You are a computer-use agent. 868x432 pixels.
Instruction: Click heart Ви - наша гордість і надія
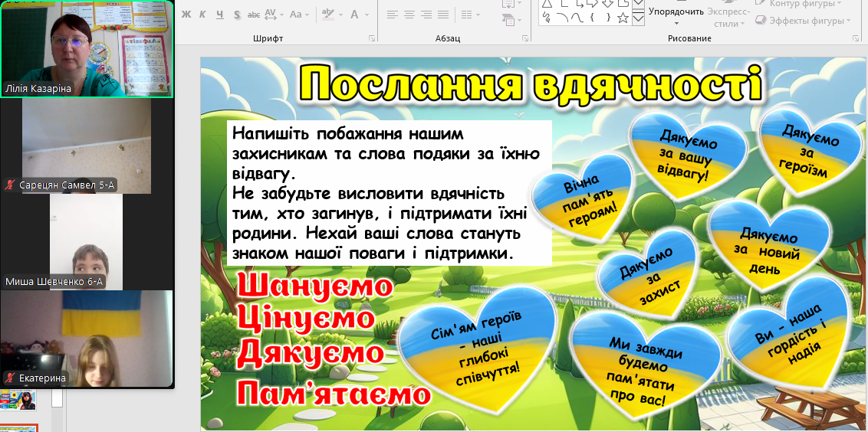pos(789,335)
